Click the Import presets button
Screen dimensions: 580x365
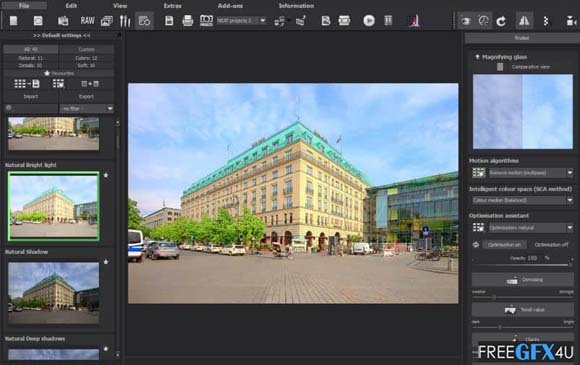(31, 96)
